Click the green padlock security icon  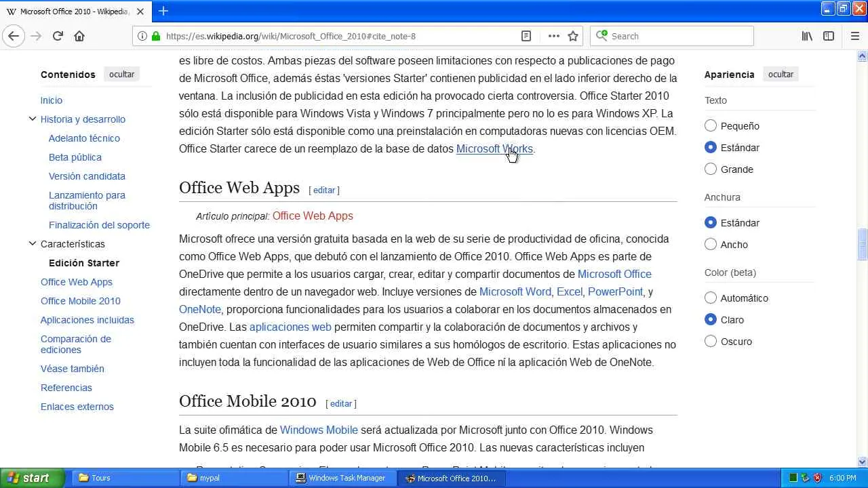[x=156, y=36]
